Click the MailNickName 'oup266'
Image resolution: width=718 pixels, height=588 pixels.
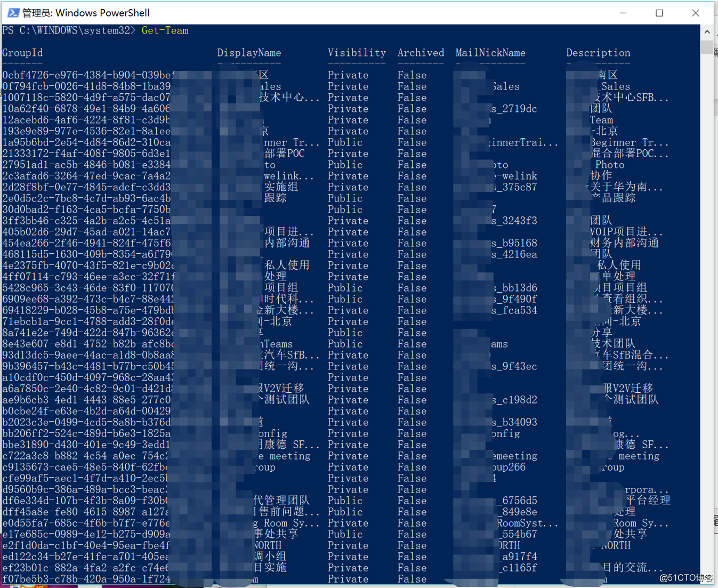click(509, 467)
